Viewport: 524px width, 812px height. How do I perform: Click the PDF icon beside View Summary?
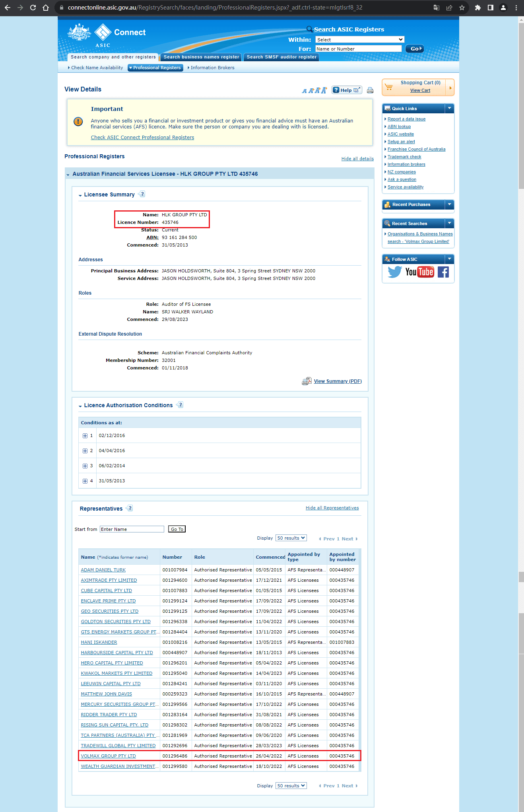[x=307, y=381]
